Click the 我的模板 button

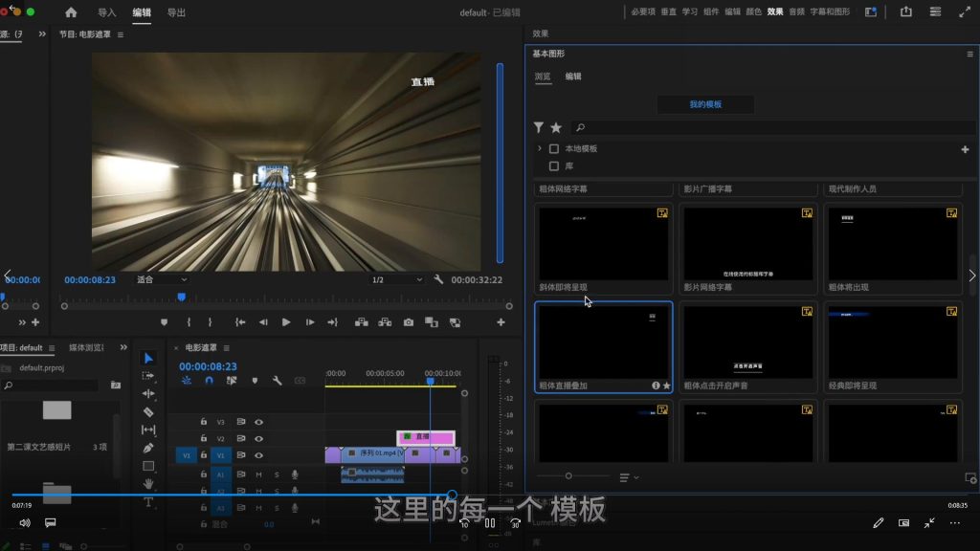pyautogui.click(x=705, y=104)
